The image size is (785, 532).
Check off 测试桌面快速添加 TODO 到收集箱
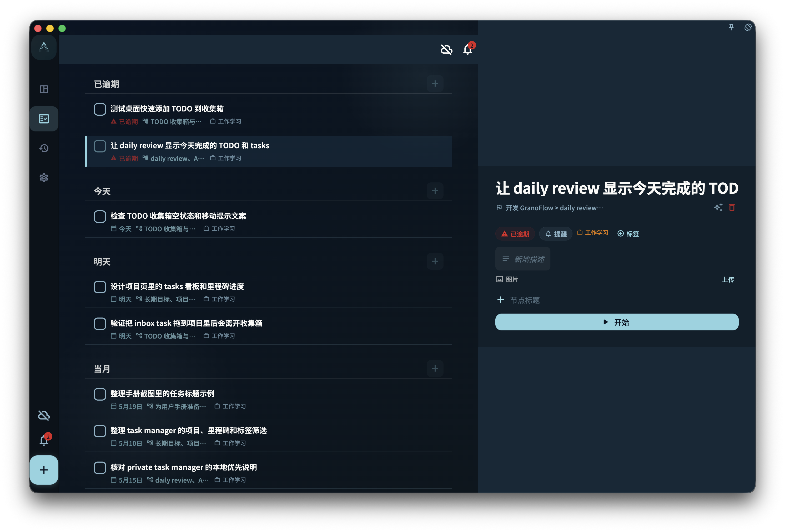tap(100, 109)
